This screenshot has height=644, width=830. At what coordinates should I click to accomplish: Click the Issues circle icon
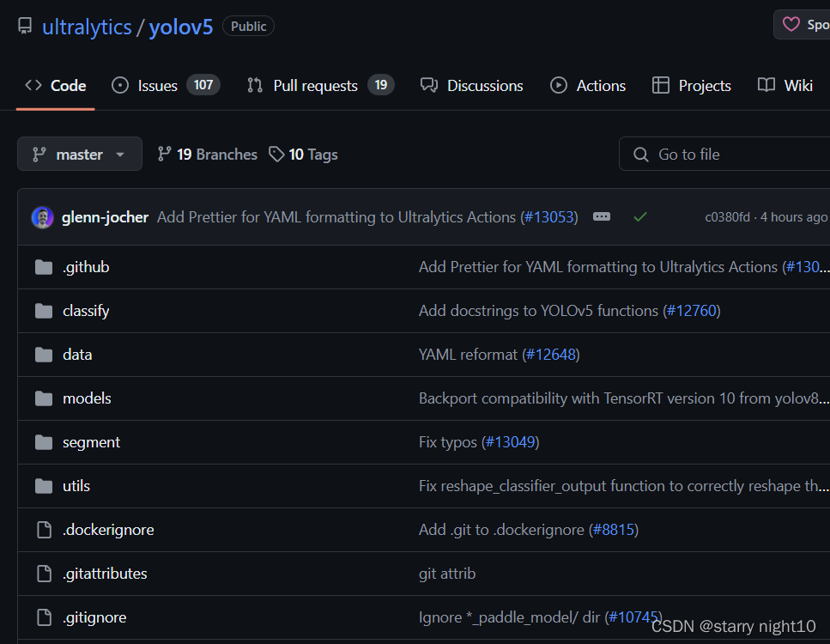[x=120, y=85]
